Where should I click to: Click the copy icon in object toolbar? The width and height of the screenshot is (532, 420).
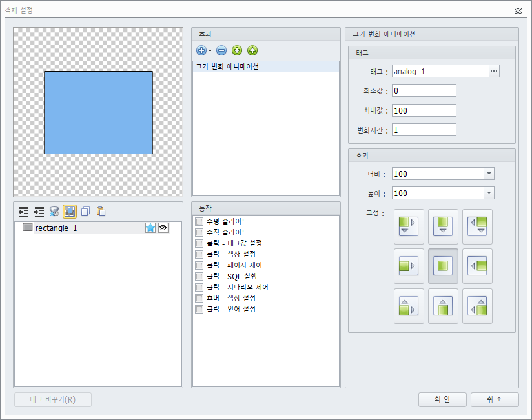pyautogui.click(x=85, y=212)
